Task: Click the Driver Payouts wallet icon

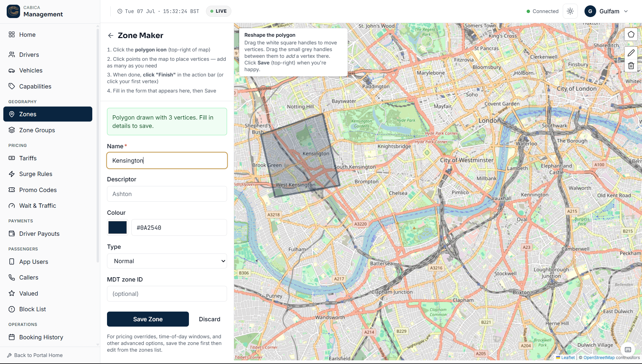Action: (x=12, y=233)
